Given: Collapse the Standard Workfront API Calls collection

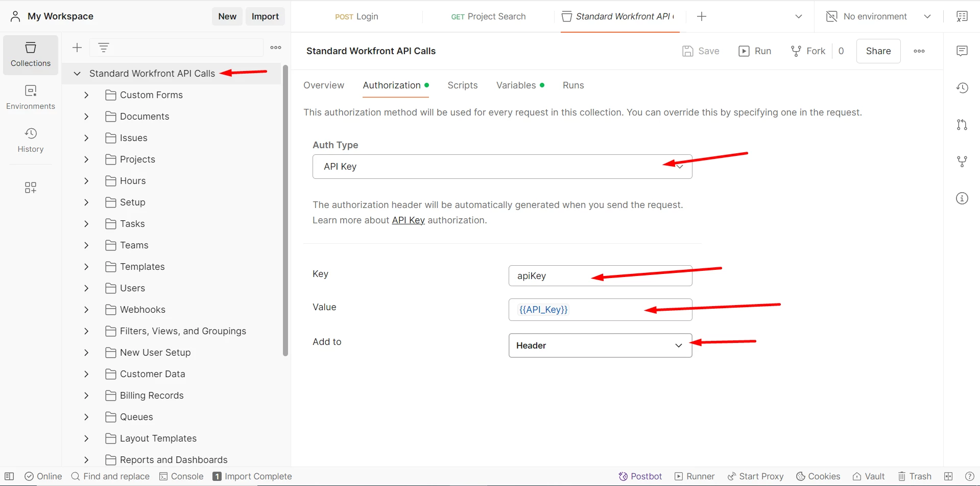Looking at the screenshot, I should tap(77, 74).
